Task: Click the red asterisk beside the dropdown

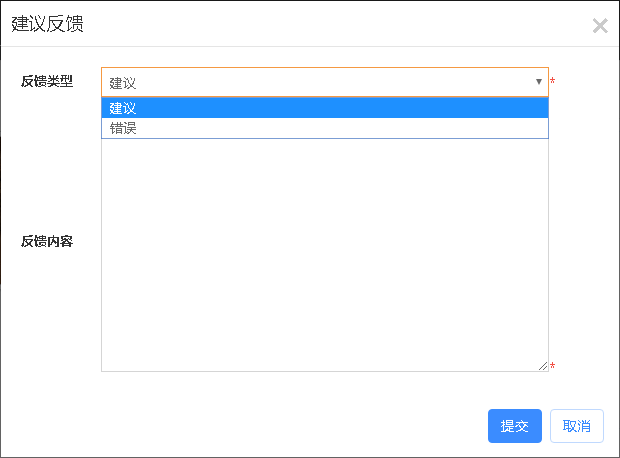Action: [553, 81]
